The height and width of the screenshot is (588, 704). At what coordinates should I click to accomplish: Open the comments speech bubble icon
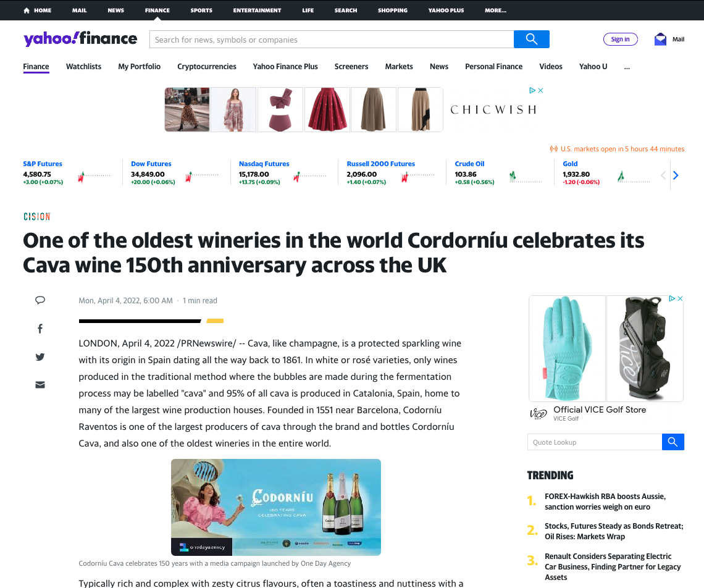[40, 300]
